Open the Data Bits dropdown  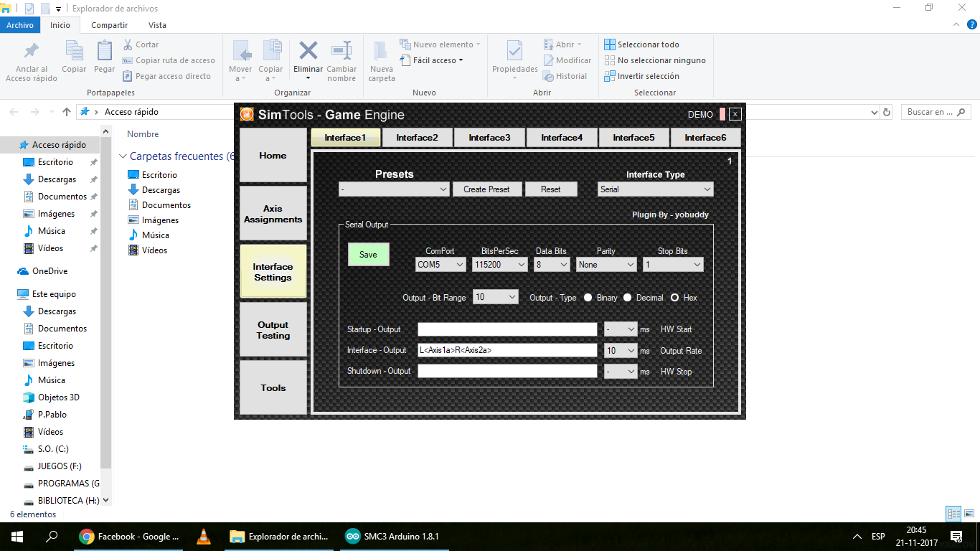(x=552, y=265)
